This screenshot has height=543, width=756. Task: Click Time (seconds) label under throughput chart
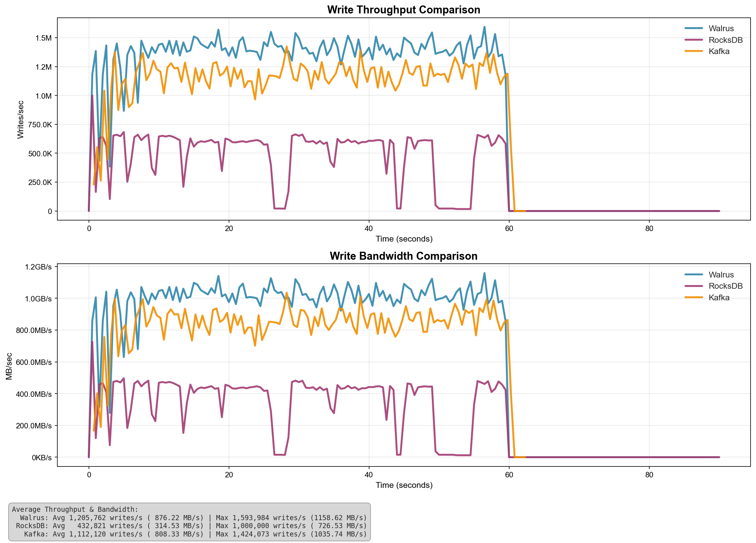[x=404, y=239]
